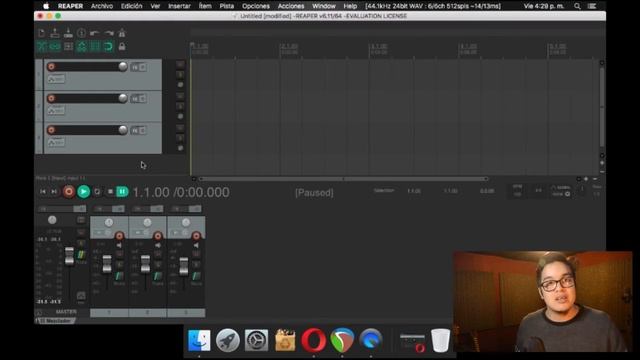This screenshot has width=640, height=360.
Task: Click the master fader in the mixer
Action: [x=69, y=256]
